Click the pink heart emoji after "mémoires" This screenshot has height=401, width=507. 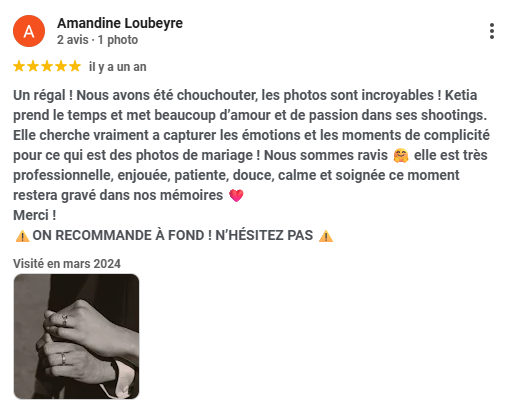pos(236,196)
